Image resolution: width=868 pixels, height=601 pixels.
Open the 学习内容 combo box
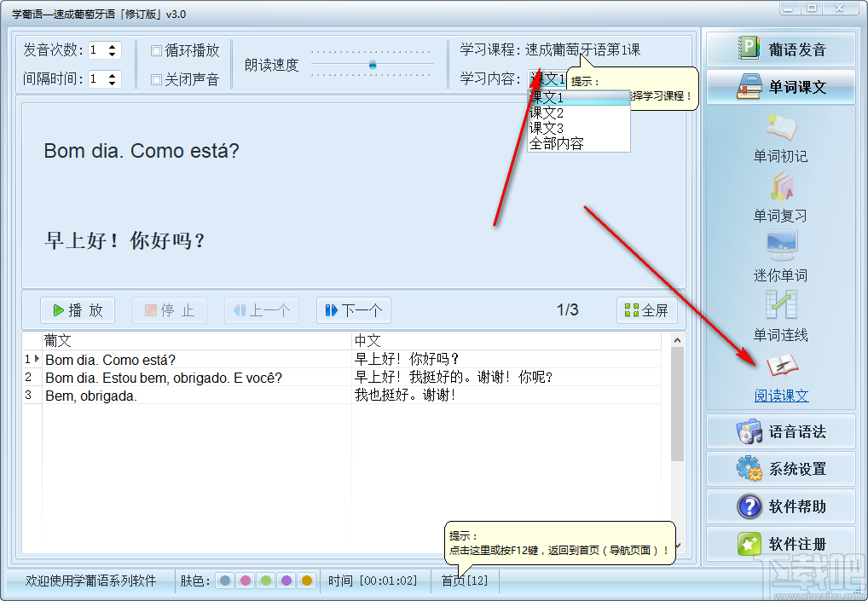pos(547,79)
